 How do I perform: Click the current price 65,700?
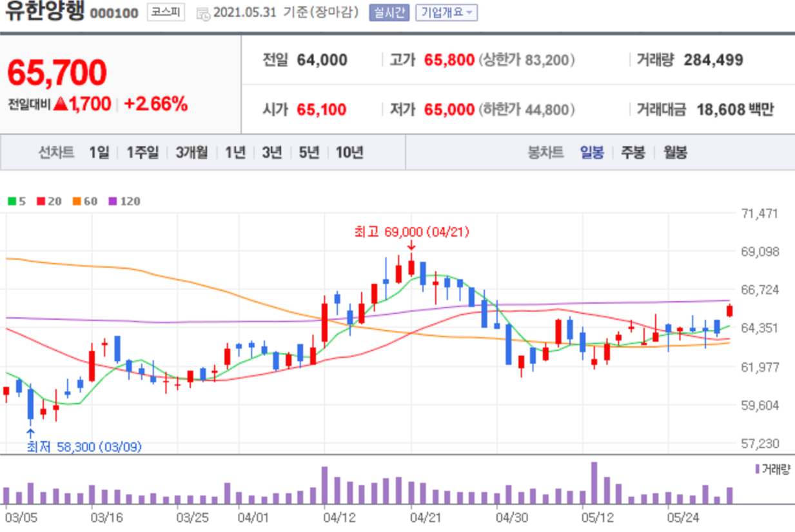pos(57,73)
